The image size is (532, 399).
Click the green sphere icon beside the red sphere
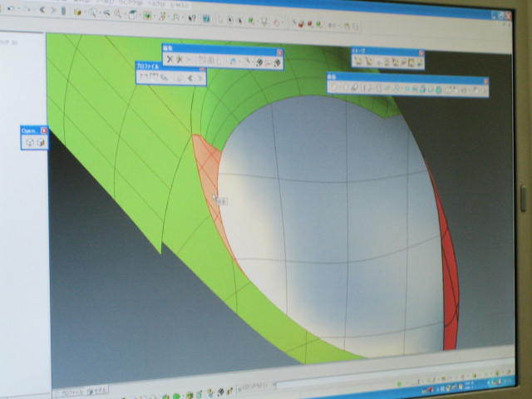click(318, 24)
